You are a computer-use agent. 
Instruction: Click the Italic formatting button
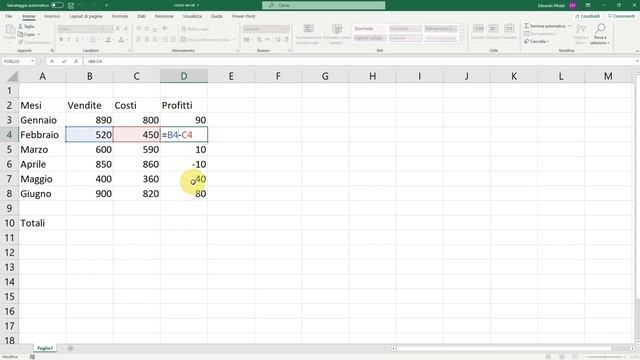click(69, 40)
